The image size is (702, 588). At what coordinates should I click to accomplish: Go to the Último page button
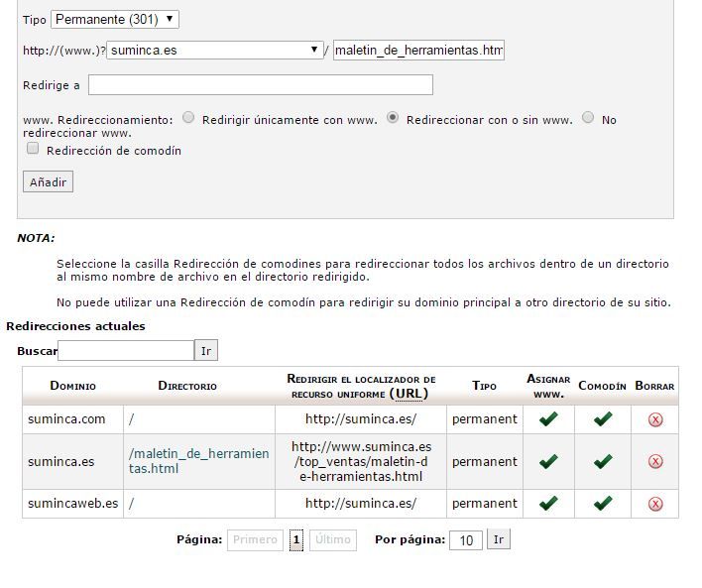(x=333, y=539)
